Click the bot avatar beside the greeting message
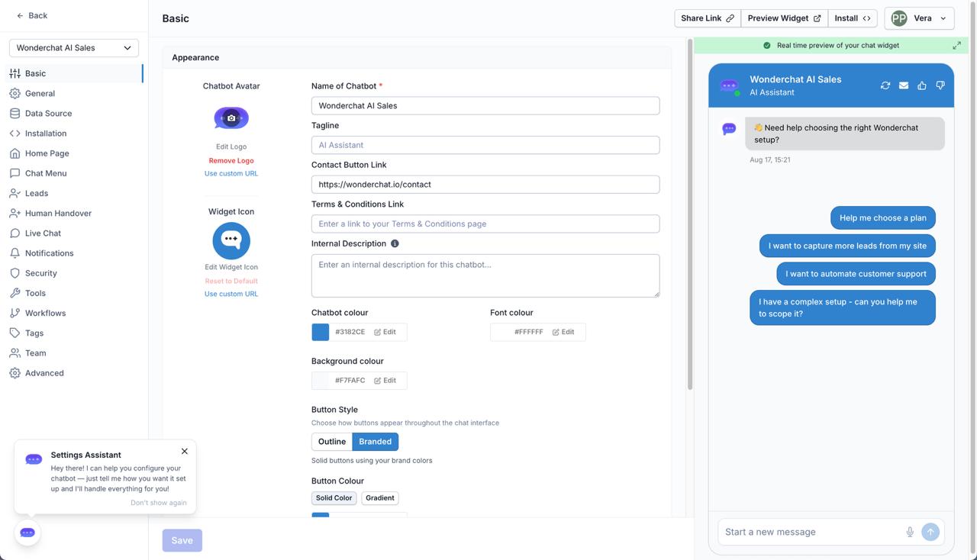977x560 pixels. pos(729,129)
